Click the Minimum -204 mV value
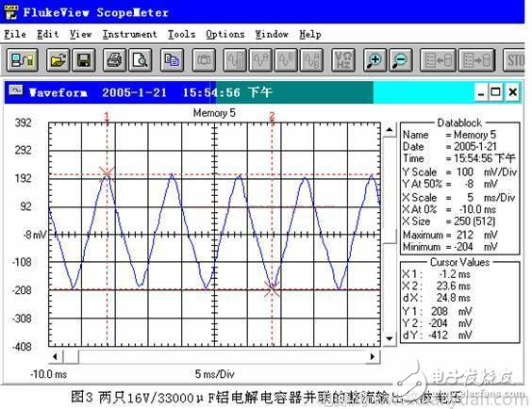This screenshot has width=532, height=409. [x=476, y=247]
